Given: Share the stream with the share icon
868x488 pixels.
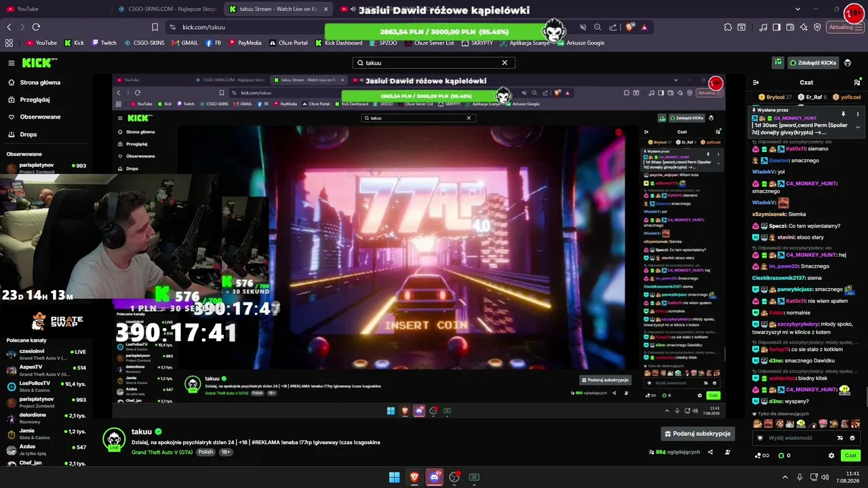Looking at the screenshot, I should 711,452.
